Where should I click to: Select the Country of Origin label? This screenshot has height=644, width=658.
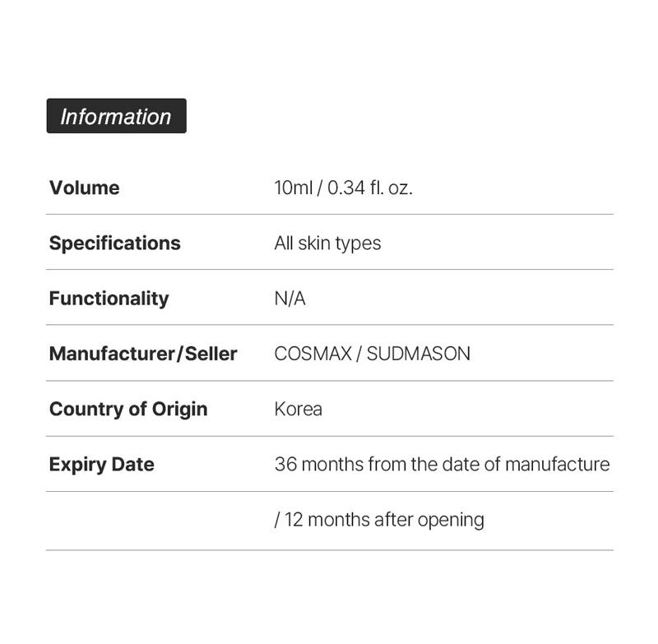(128, 409)
